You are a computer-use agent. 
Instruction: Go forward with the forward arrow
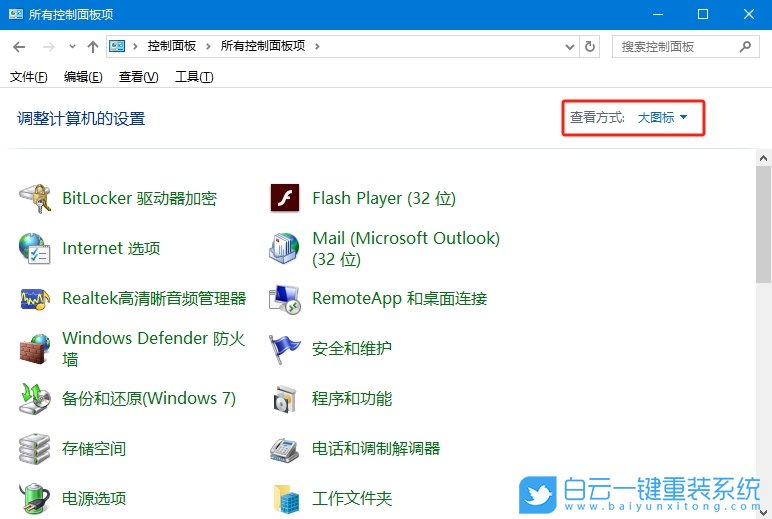point(49,47)
